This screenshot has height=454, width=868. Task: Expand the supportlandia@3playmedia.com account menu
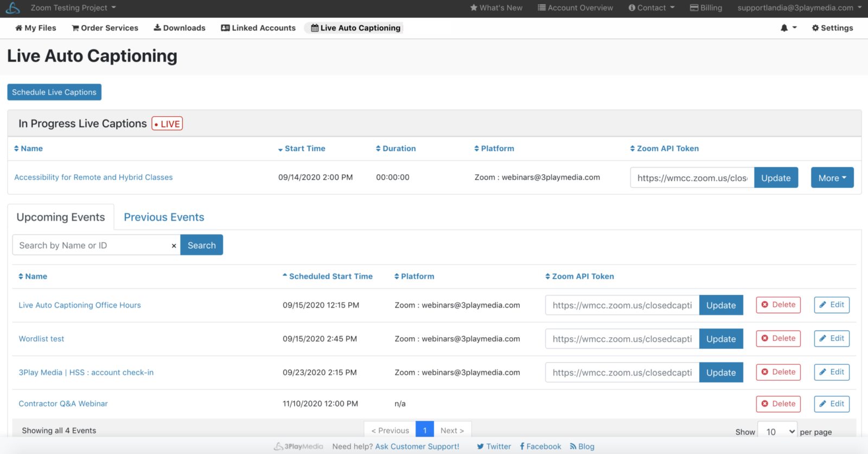tap(800, 8)
